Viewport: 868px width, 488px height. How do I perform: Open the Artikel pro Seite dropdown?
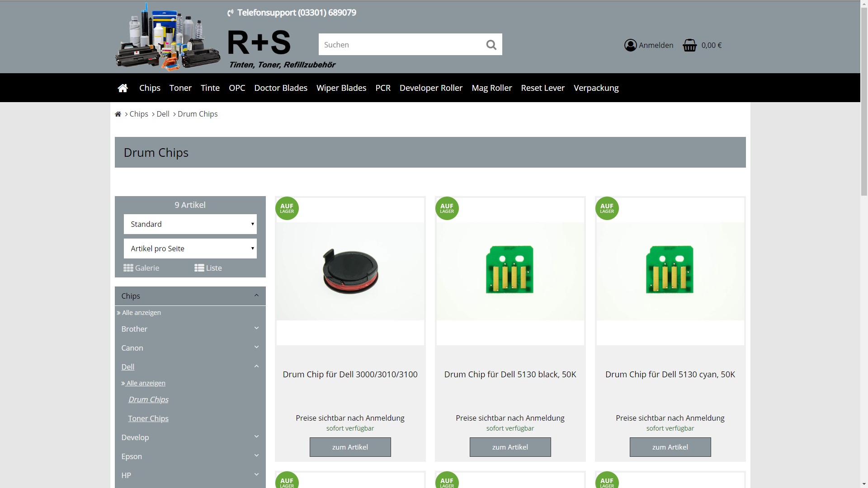point(190,249)
